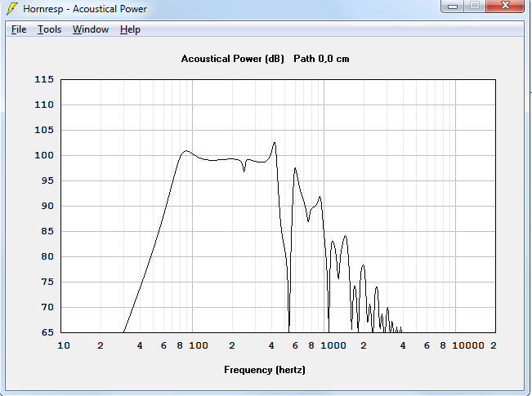Click the 115 dB axis value
Image resolution: width=532 pixels, height=396 pixels.
(x=44, y=79)
